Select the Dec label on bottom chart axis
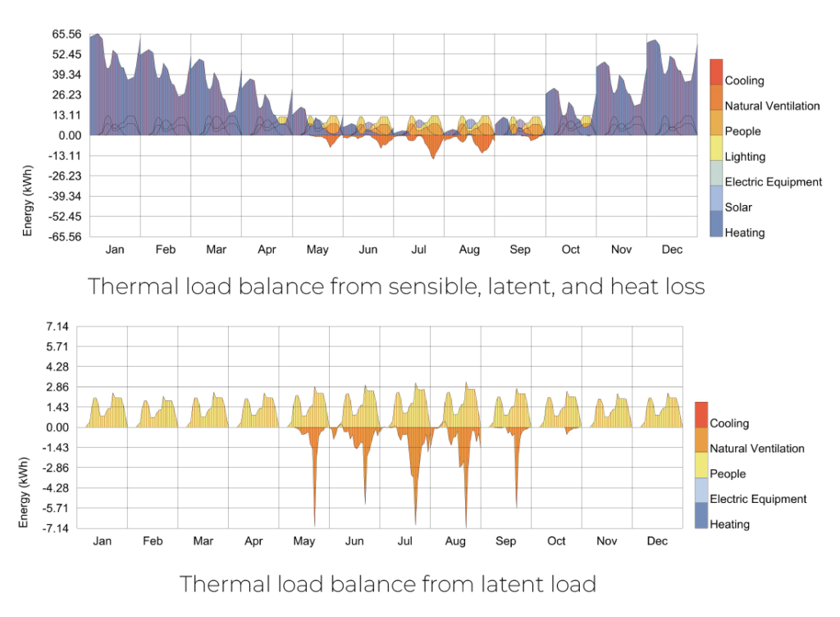The height and width of the screenshot is (617, 840). pos(657,542)
